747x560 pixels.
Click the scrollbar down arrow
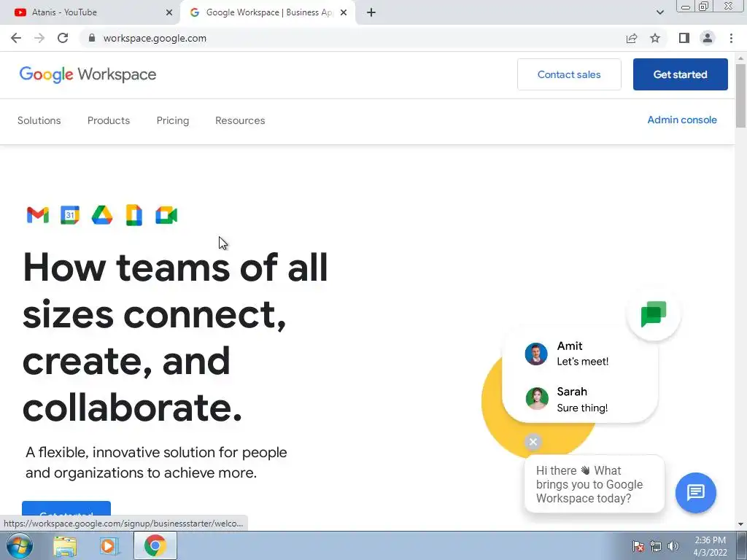(740, 524)
